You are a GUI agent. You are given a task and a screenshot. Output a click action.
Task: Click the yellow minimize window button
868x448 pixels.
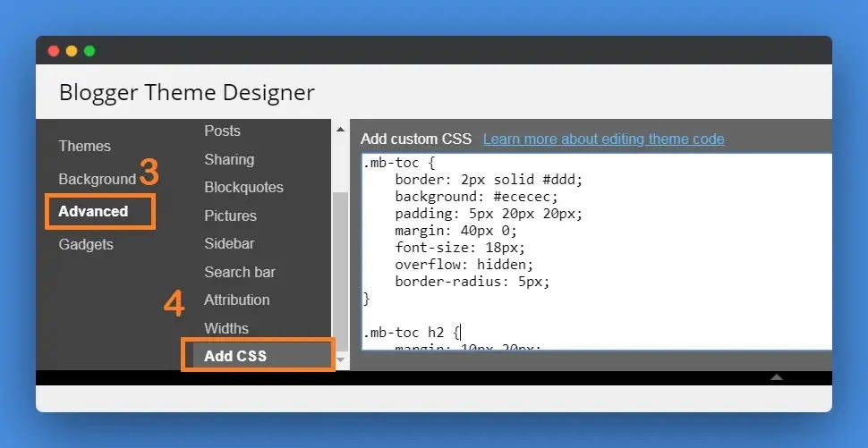point(72,52)
